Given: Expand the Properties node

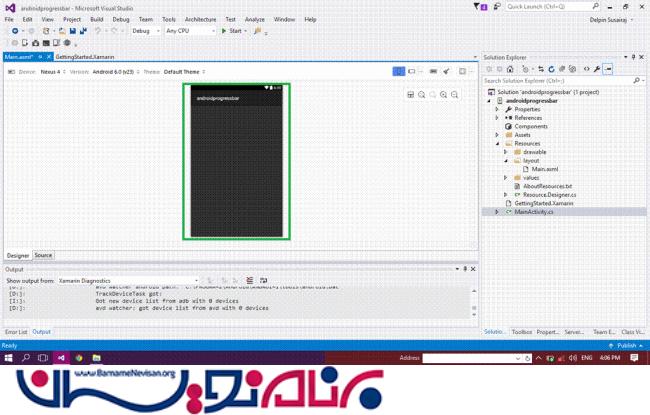Looking at the screenshot, I should coord(497,109).
